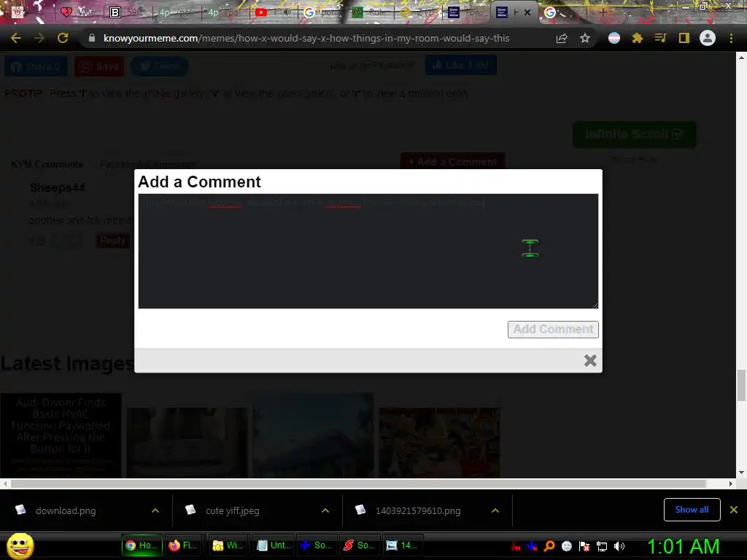Viewport: 747px width, 560px height.
Task: Reply to Sheeps44's comment
Action: (x=113, y=241)
